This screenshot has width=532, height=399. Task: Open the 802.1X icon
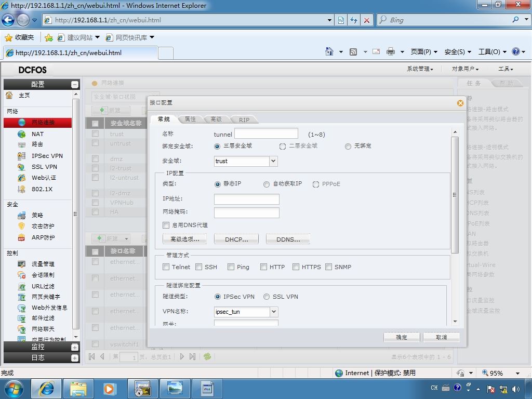point(21,189)
